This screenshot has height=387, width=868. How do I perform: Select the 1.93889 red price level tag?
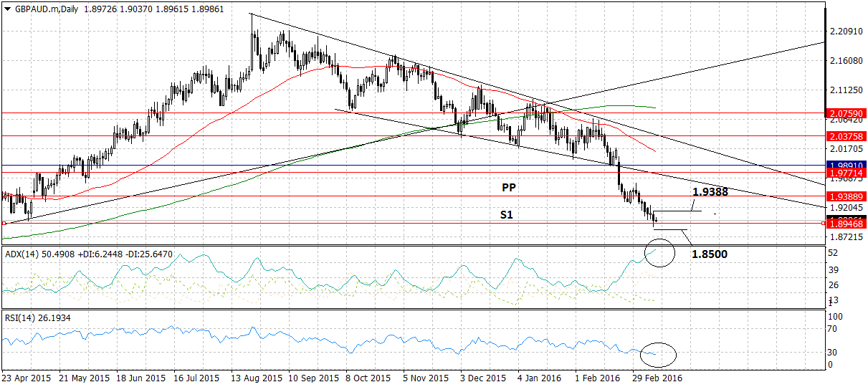click(846, 196)
